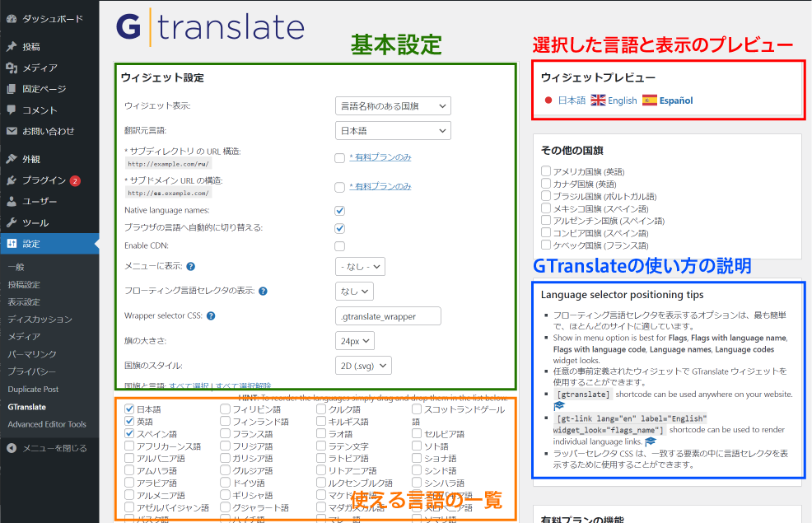Check the メキシコ国旗 (スペイン語) checkbox
Image resolution: width=812 pixels, height=523 pixels.
546,208
